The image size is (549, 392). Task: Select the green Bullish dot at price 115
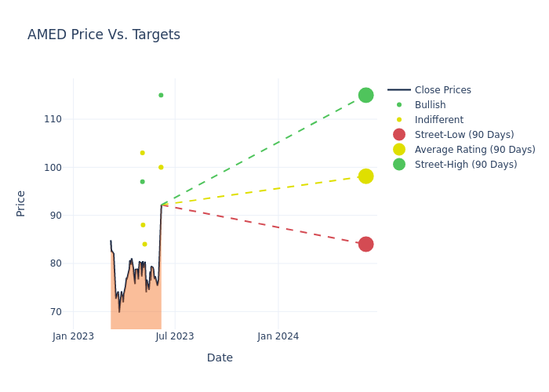tap(161, 96)
